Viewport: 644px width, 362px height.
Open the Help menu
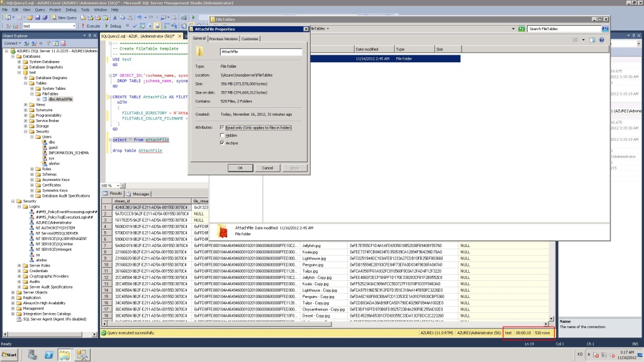click(x=115, y=9)
